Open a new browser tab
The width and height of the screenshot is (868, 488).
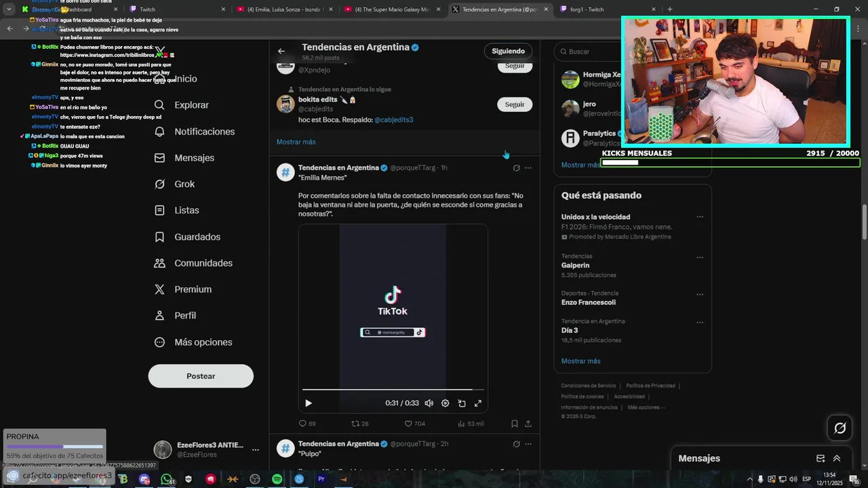tap(669, 9)
